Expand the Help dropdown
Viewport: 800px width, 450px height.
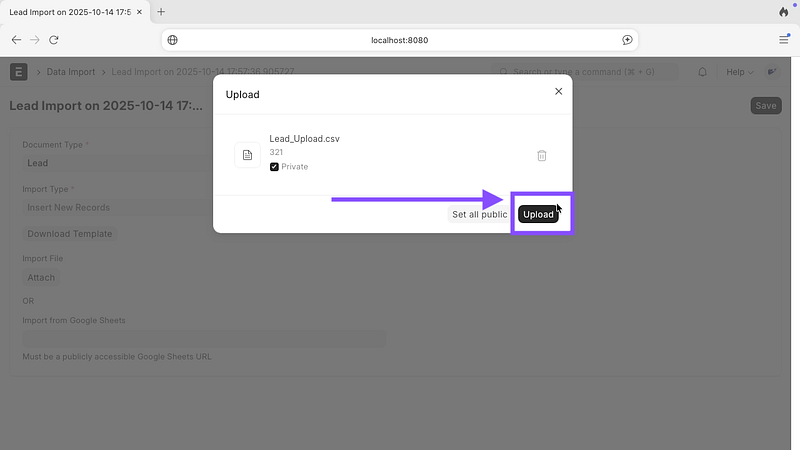(740, 72)
